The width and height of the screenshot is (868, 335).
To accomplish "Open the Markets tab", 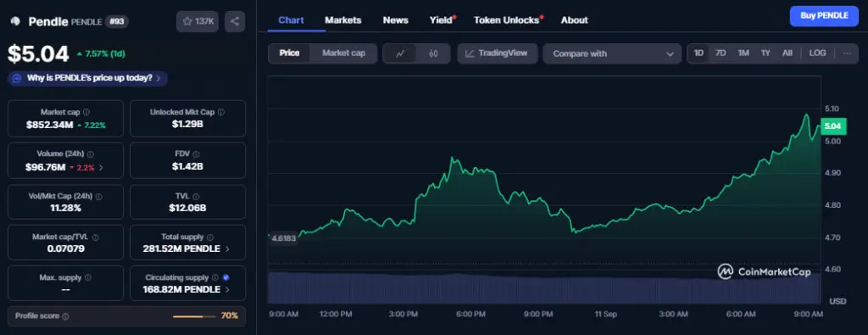I will coord(343,20).
